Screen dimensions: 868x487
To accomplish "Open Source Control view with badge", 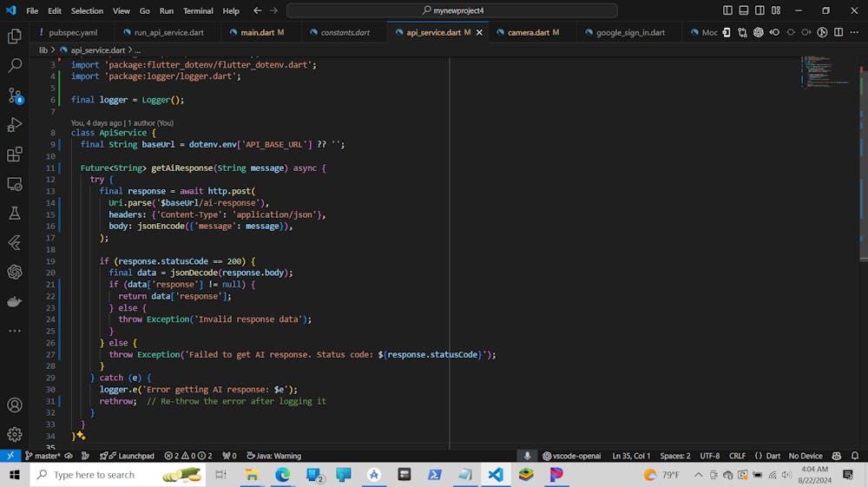I will tap(15, 95).
